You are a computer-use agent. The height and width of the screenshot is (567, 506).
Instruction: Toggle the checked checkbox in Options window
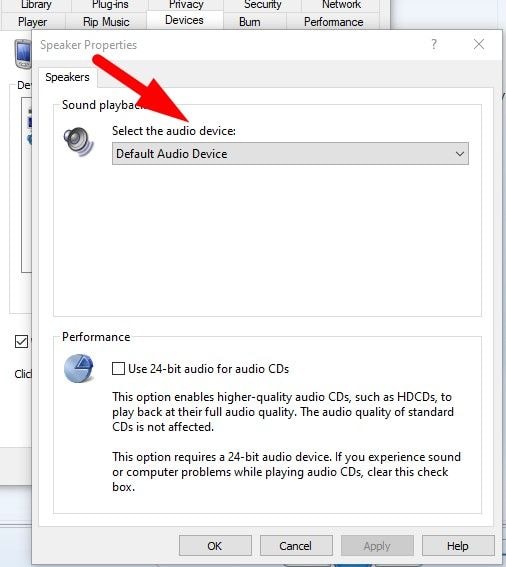tap(21, 341)
